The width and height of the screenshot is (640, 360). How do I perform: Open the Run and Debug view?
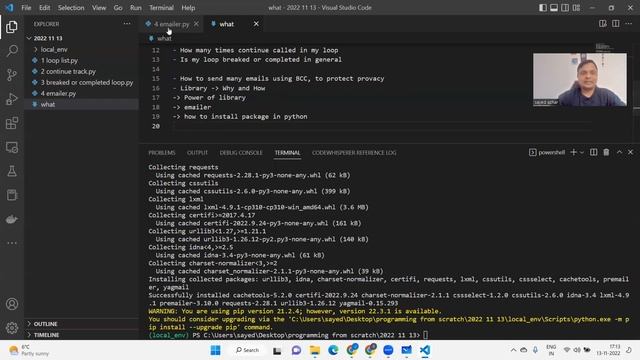(12, 99)
